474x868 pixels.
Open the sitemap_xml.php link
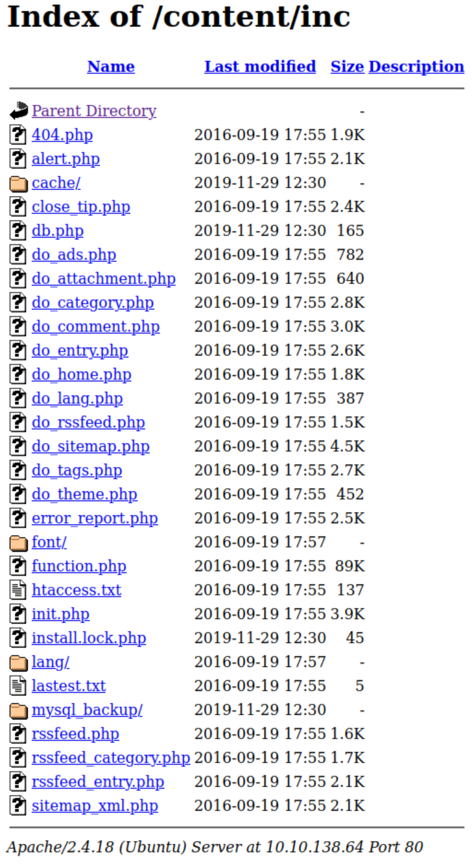95,806
